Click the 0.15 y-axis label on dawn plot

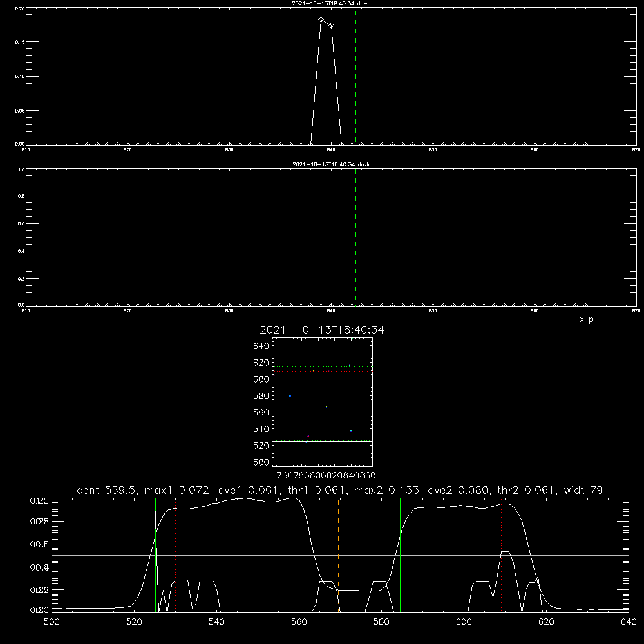click(20, 42)
